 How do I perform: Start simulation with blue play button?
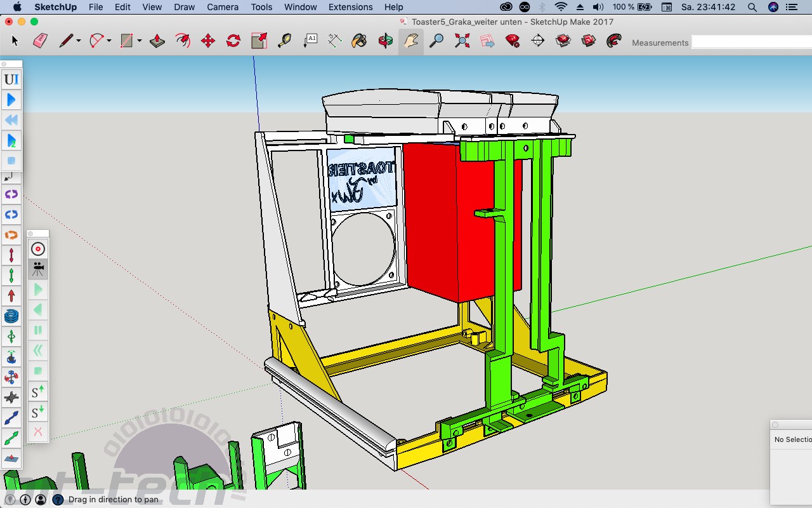coord(11,100)
